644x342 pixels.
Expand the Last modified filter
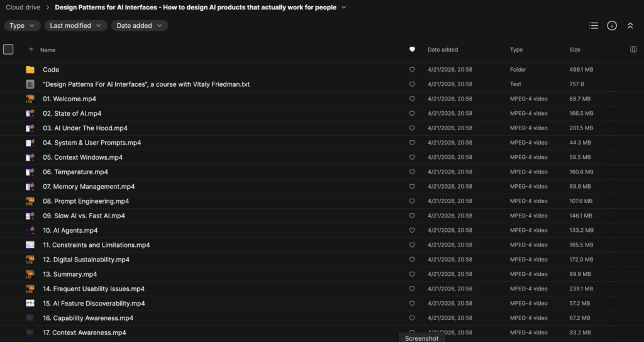75,26
